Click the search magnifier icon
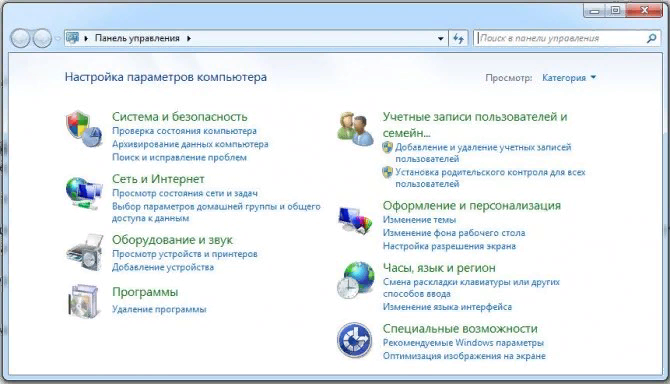670x384 pixels. (x=652, y=38)
